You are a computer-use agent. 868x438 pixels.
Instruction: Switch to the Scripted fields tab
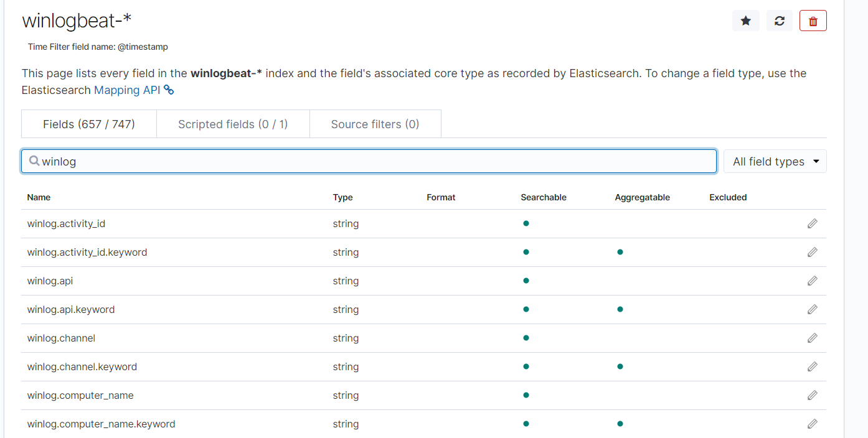[233, 124]
